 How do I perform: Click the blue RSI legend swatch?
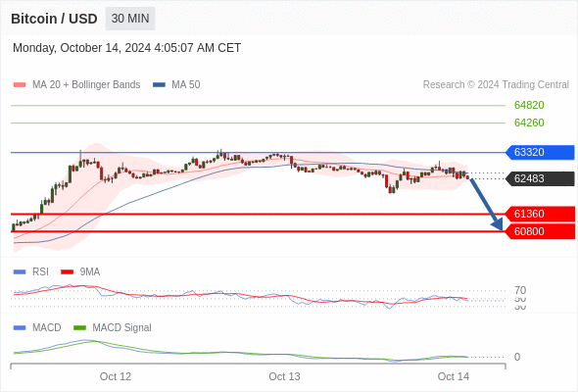(x=20, y=272)
